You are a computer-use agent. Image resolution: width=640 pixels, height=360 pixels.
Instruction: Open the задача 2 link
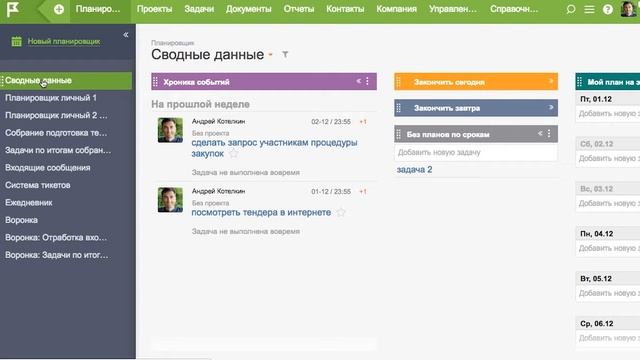[x=414, y=170]
